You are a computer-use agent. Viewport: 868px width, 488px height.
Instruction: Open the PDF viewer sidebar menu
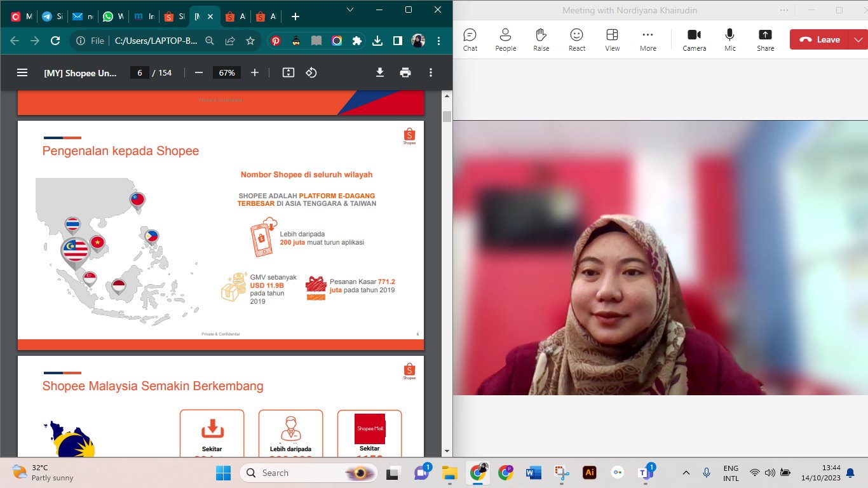[x=22, y=72]
